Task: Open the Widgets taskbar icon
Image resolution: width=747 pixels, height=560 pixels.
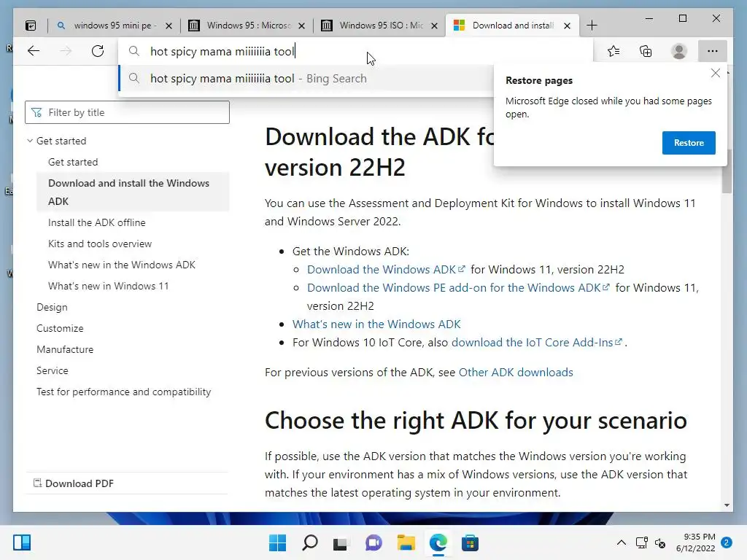Action: coord(22,542)
